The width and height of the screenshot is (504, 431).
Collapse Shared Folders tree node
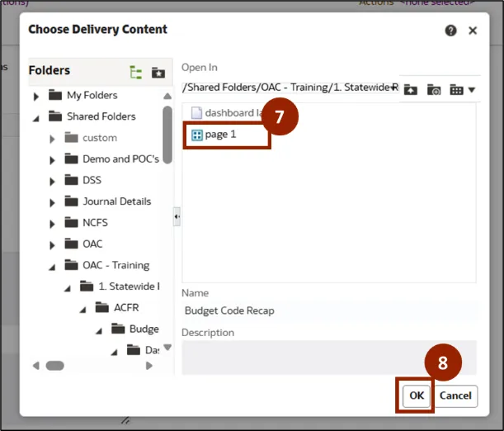36,118
